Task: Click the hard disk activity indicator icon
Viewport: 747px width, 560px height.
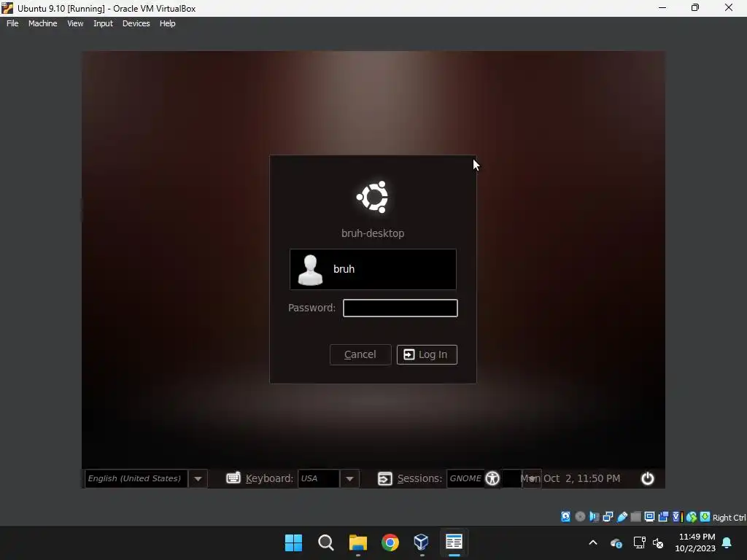Action: point(565,517)
